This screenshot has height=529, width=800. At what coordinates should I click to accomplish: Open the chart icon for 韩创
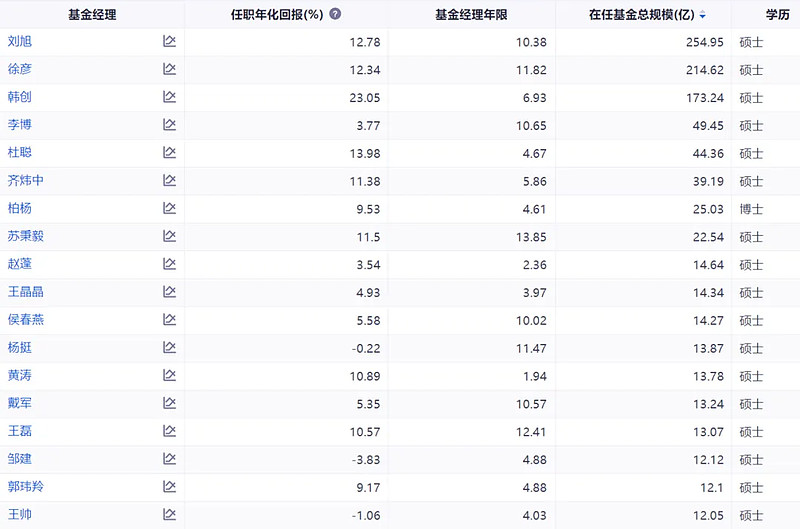[169, 97]
